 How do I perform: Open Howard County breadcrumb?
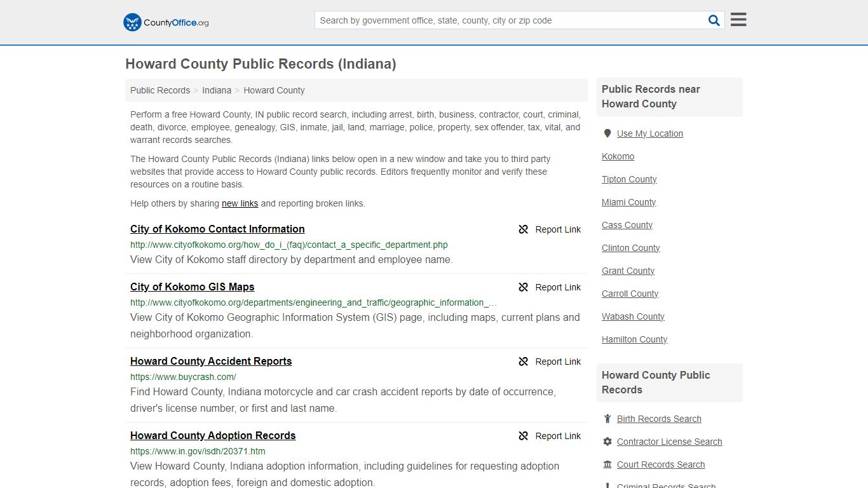pos(274,90)
